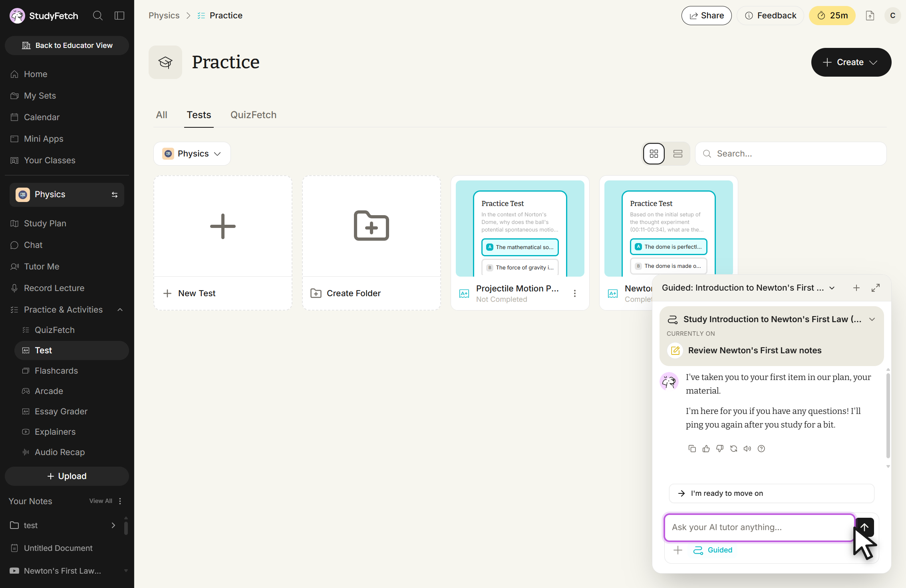The width and height of the screenshot is (906, 588).
Task: Switch to list view
Action: tap(678, 154)
